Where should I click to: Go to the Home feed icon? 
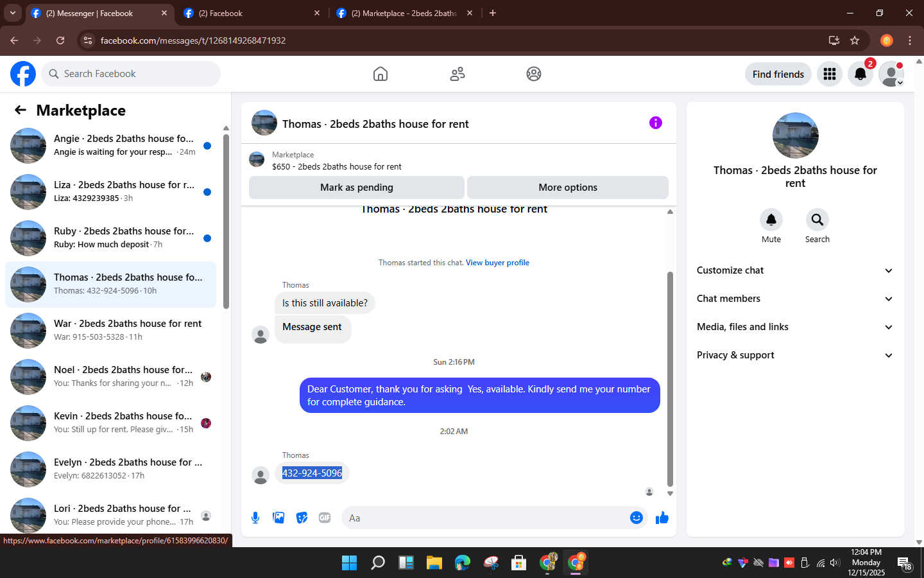point(381,74)
